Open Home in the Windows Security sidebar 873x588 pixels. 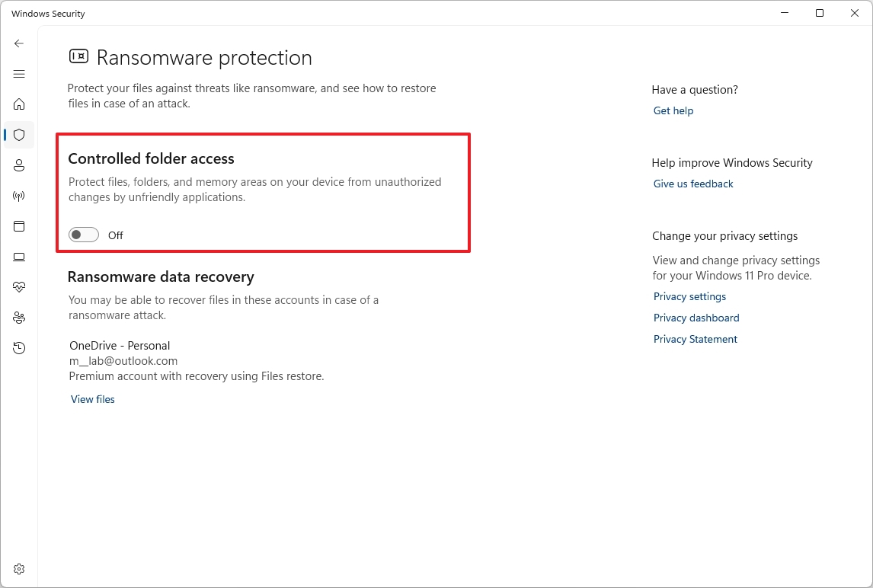[19, 104]
